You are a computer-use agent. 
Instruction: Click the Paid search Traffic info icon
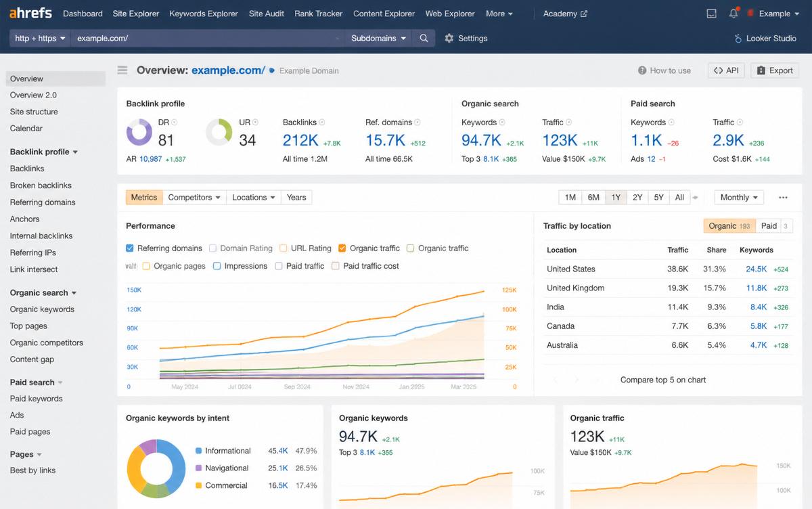pyautogui.click(x=740, y=123)
